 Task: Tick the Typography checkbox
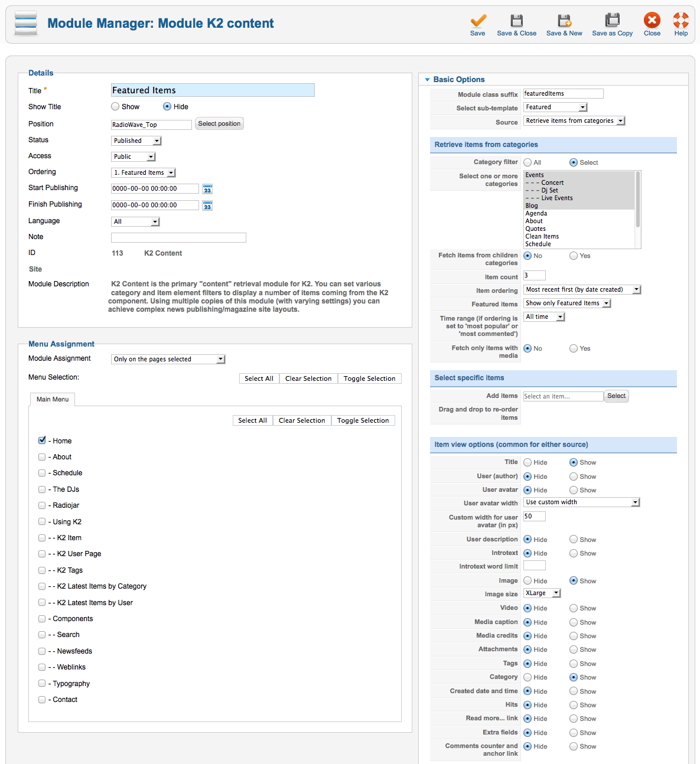[42, 684]
